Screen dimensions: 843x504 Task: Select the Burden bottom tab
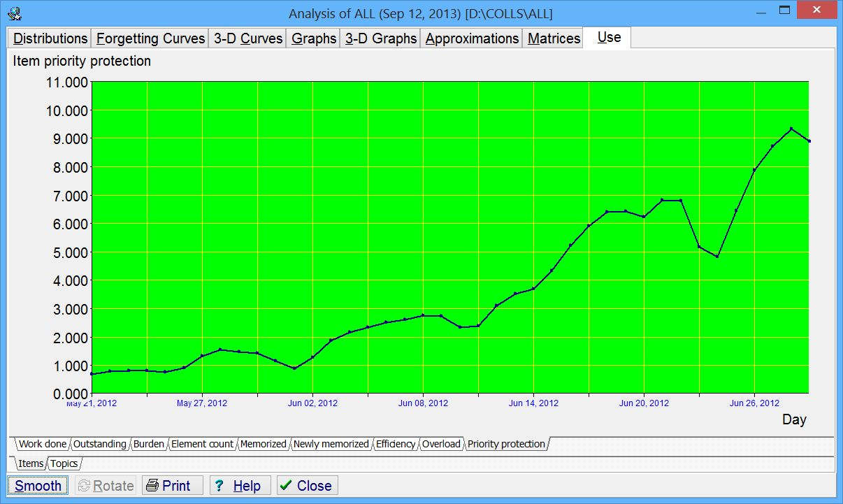(x=148, y=444)
